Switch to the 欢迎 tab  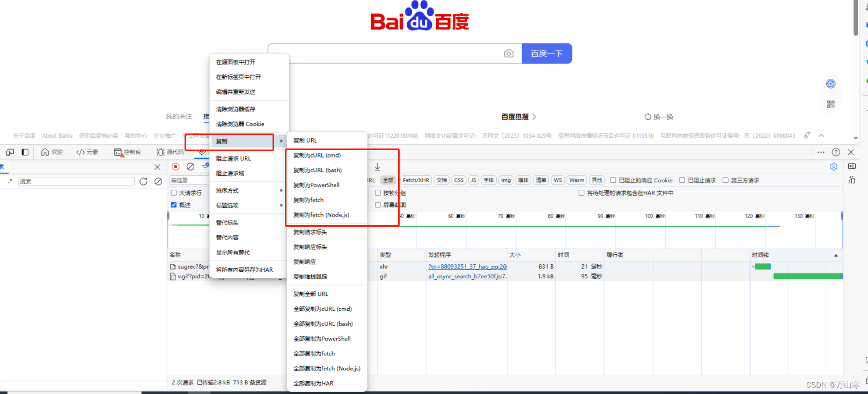click(52, 152)
